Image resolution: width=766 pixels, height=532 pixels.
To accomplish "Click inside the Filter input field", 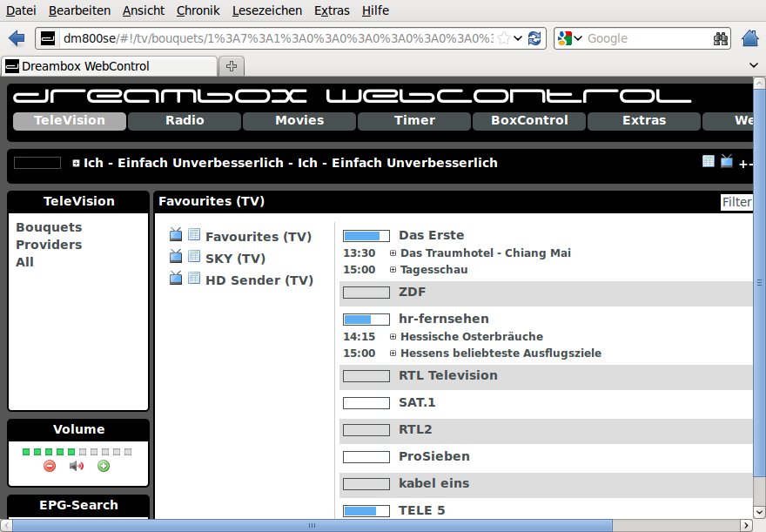I will pos(736,202).
